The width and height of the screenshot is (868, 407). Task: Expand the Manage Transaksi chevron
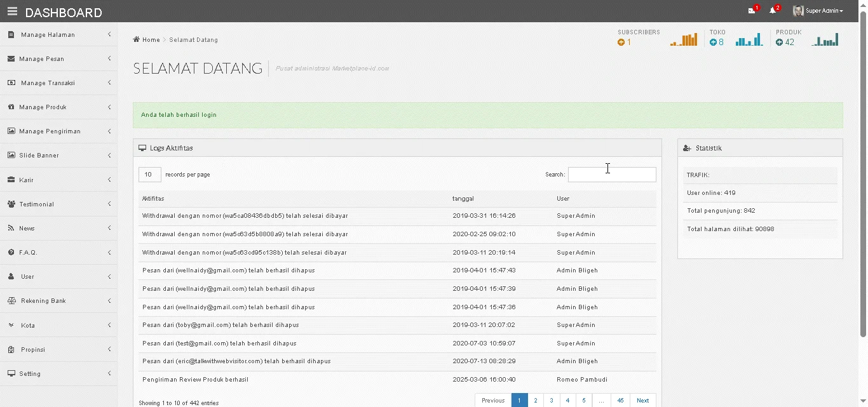coord(109,83)
